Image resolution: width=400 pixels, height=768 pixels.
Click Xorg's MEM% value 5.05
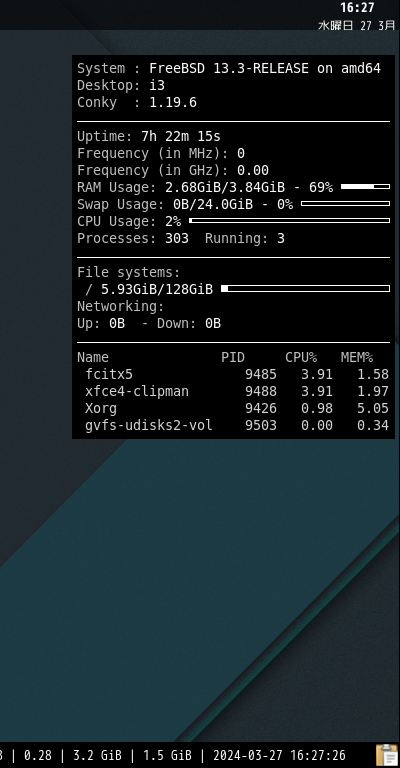point(373,408)
